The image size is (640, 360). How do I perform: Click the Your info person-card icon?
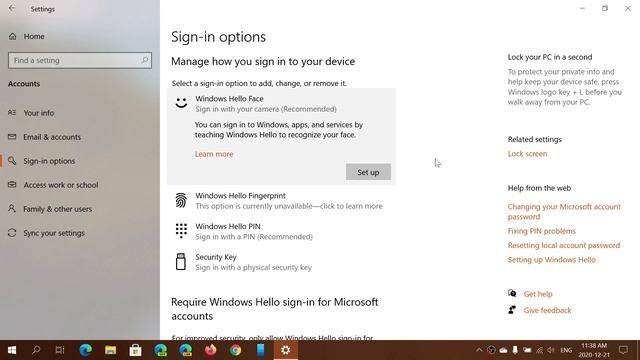[x=12, y=113]
